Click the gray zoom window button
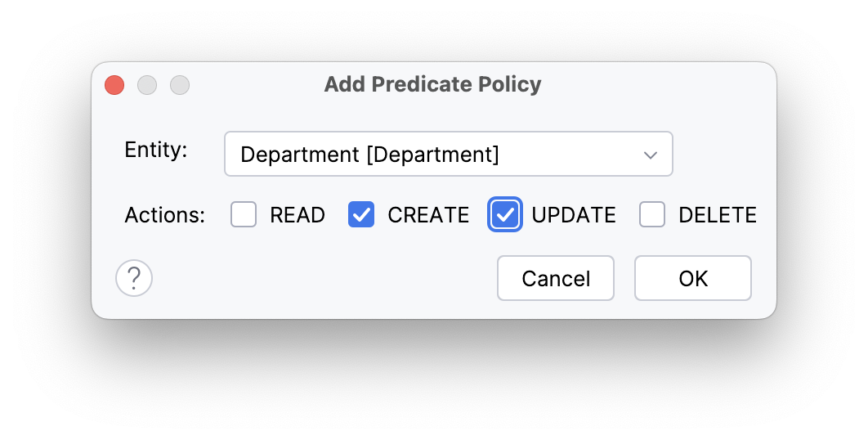Image resolution: width=868 pixels, height=440 pixels. point(180,85)
